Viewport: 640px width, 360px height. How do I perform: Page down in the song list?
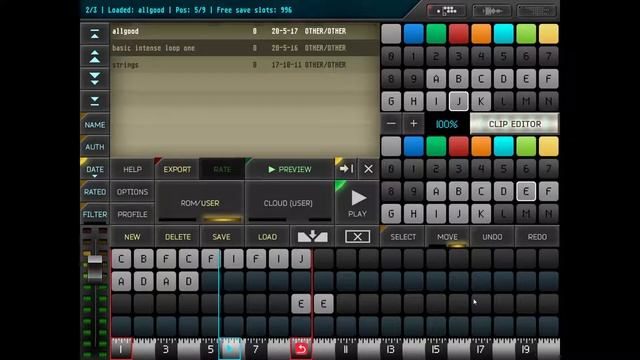pyautogui.click(x=95, y=79)
